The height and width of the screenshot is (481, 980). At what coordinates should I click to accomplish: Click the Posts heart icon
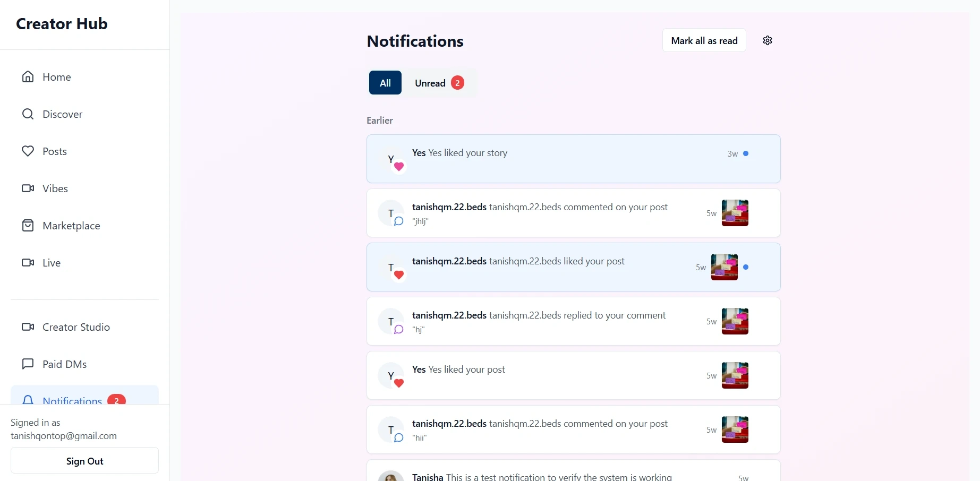(28, 151)
